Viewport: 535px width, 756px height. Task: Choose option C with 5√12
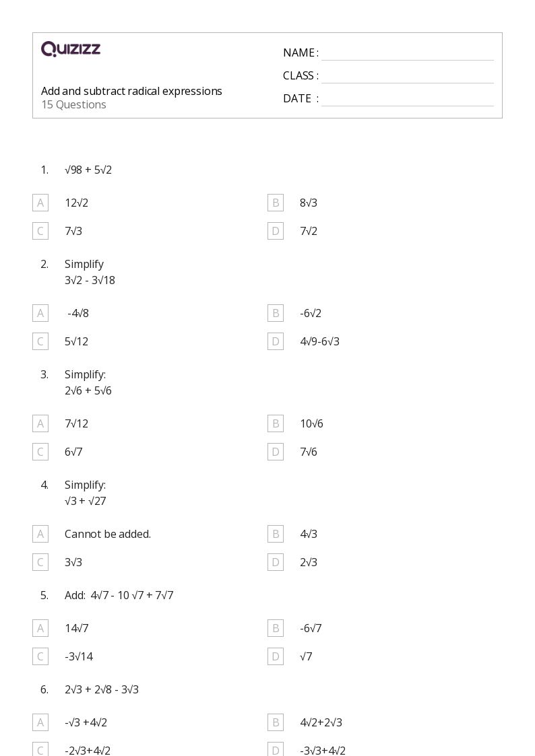coord(40,341)
